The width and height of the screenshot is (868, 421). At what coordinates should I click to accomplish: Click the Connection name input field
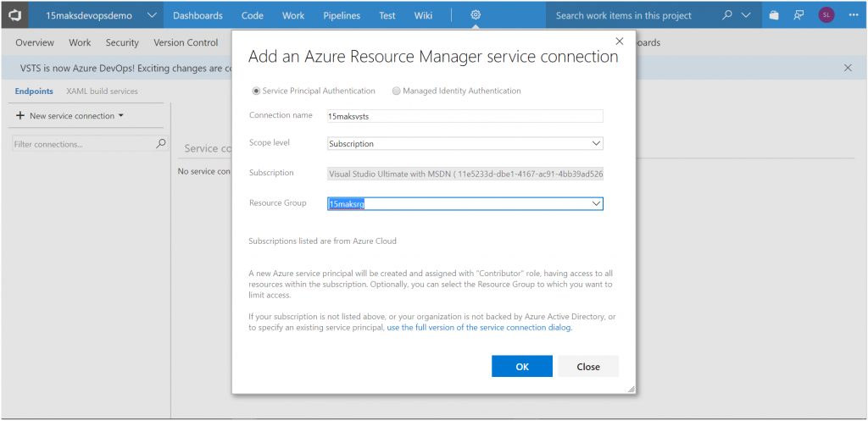465,116
